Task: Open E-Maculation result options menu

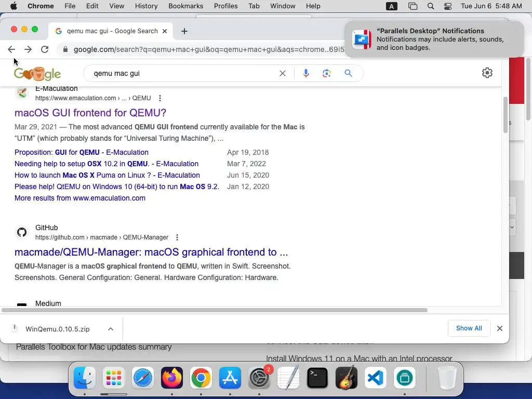Action: tap(160, 98)
